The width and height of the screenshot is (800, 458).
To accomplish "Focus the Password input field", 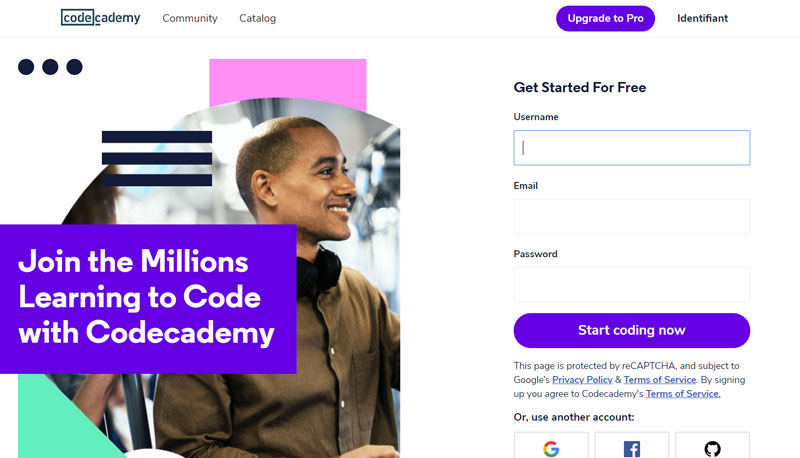I will (632, 285).
